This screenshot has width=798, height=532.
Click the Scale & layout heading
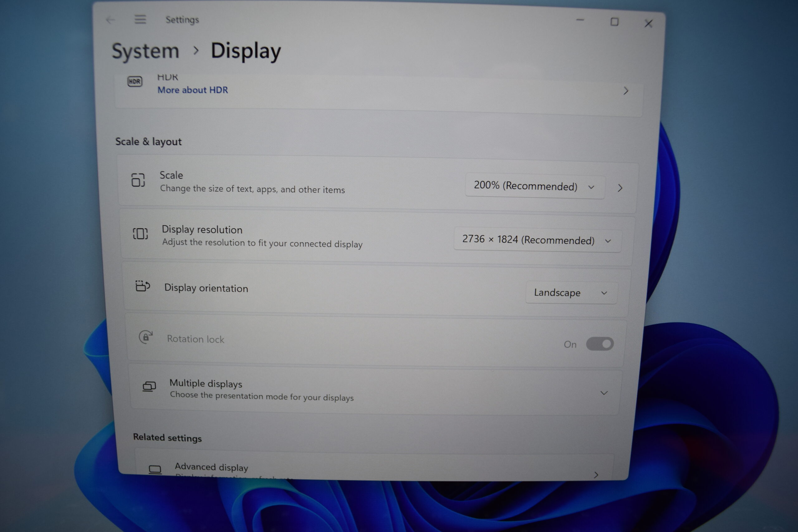(149, 141)
